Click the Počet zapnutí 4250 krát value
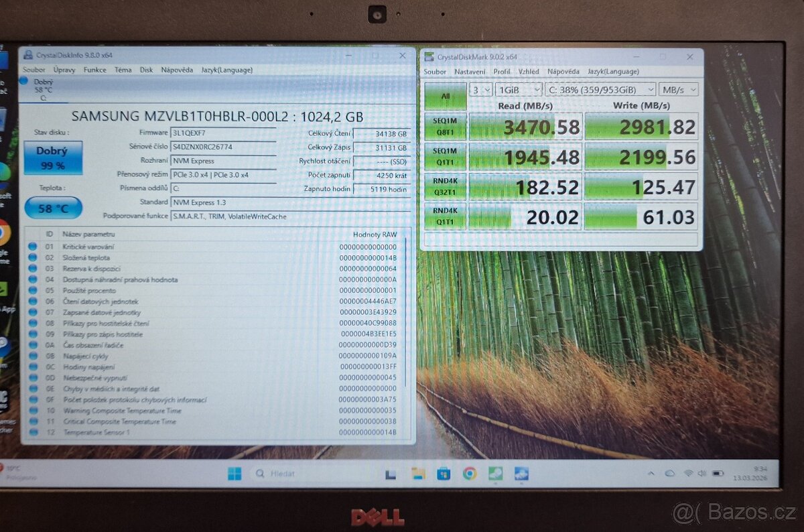 (x=381, y=176)
